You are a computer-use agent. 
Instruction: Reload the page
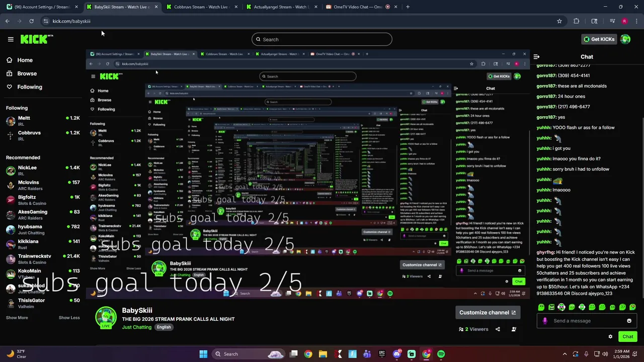tap(31, 21)
